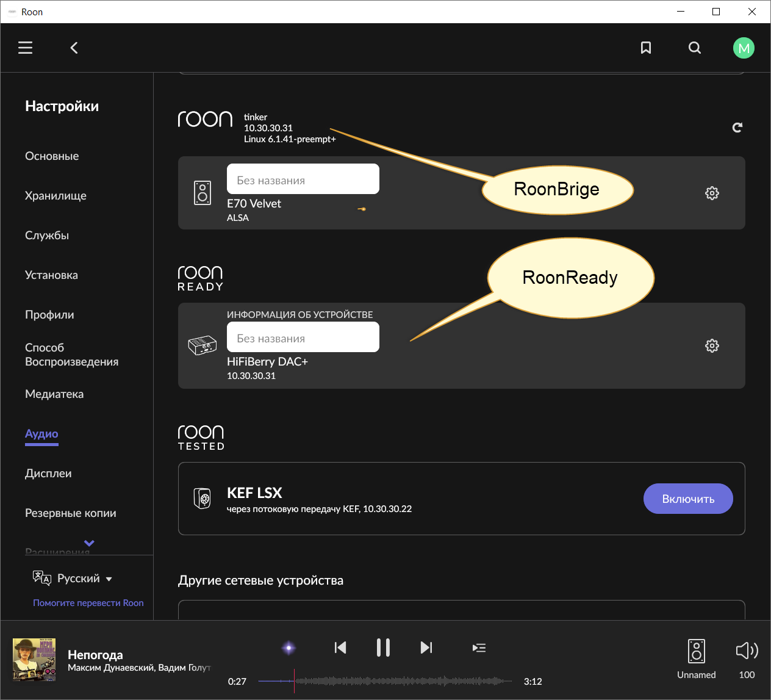Open the Медиатека settings tab
The image size is (771, 700).
[x=54, y=394]
